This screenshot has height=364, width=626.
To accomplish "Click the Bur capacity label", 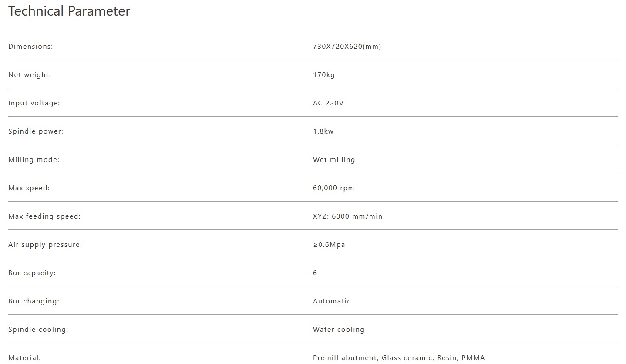I will pyautogui.click(x=32, y=273).
